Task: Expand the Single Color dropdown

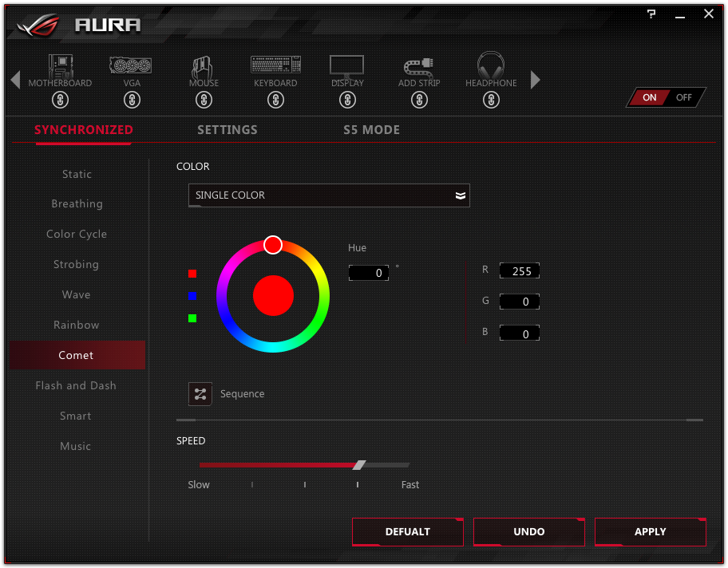Action: click(x=329, y=195)
